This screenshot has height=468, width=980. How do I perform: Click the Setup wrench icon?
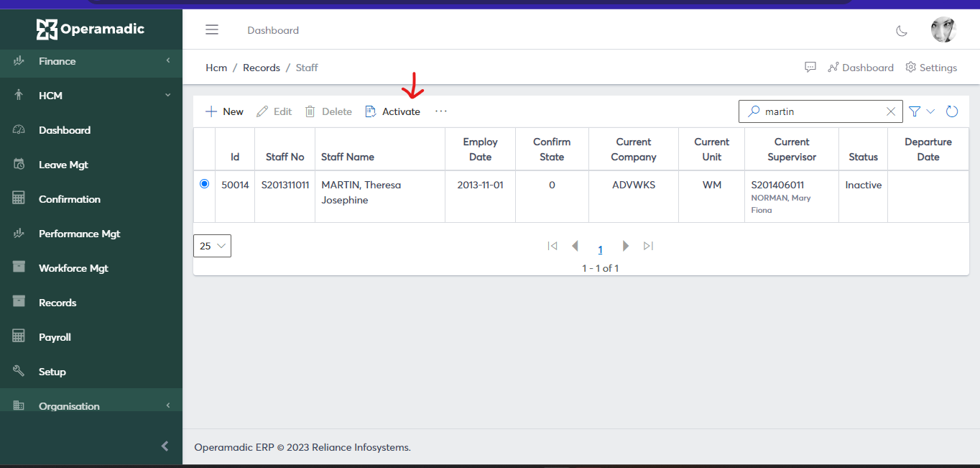(x=19, y=372)
